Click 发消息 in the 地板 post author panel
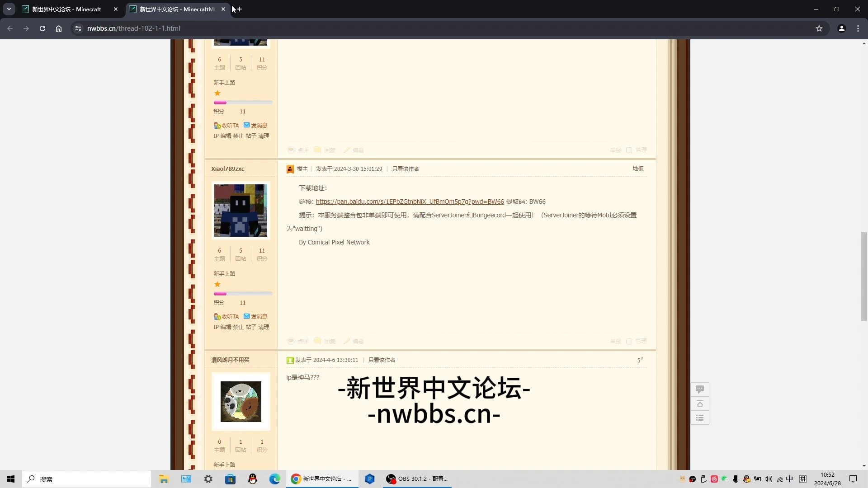Image resolution: width=868 pixels, height=488 pixels. click(255, 316)
